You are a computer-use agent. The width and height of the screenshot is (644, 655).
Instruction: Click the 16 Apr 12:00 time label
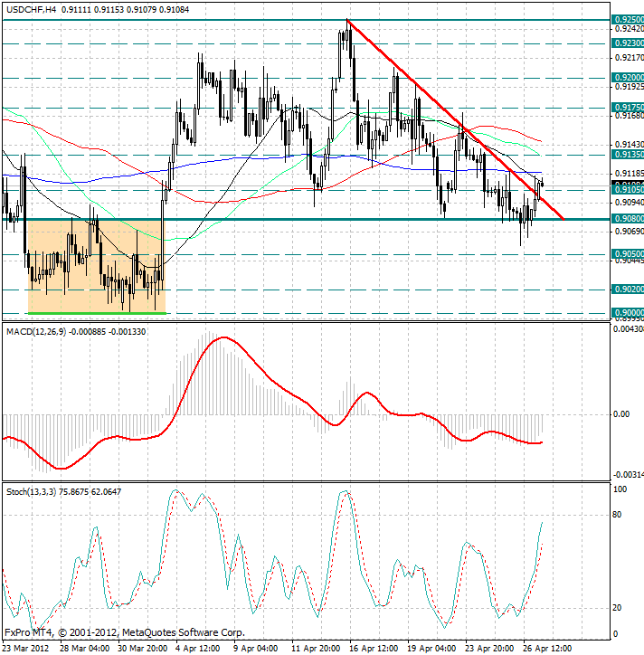click(x=374, y=649)
